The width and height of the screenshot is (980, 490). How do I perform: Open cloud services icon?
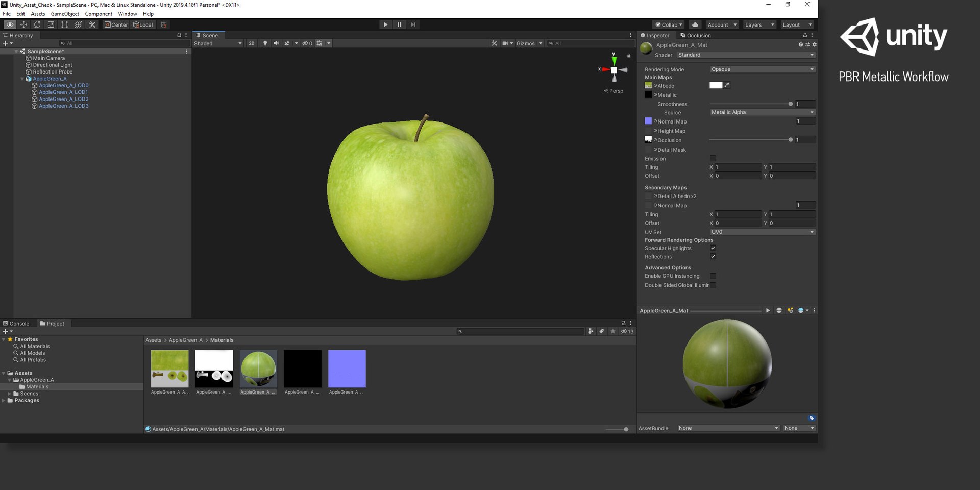click(695, 24)
